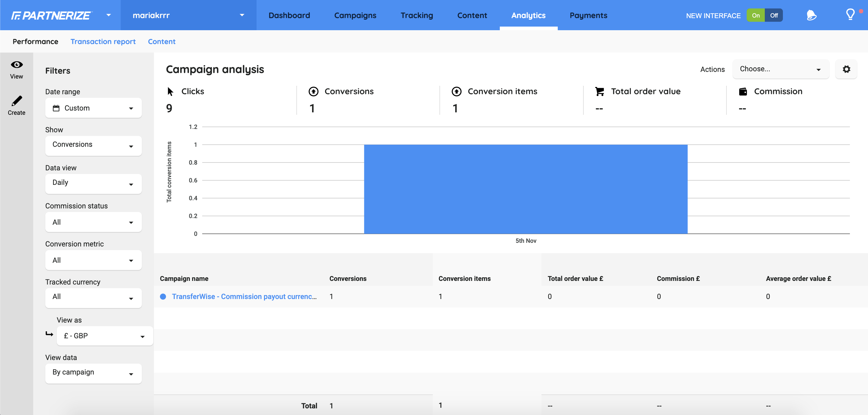Click the View eye icon in sidebar
This screenshot has width=868, height=415.
click(x=17, y=65)
